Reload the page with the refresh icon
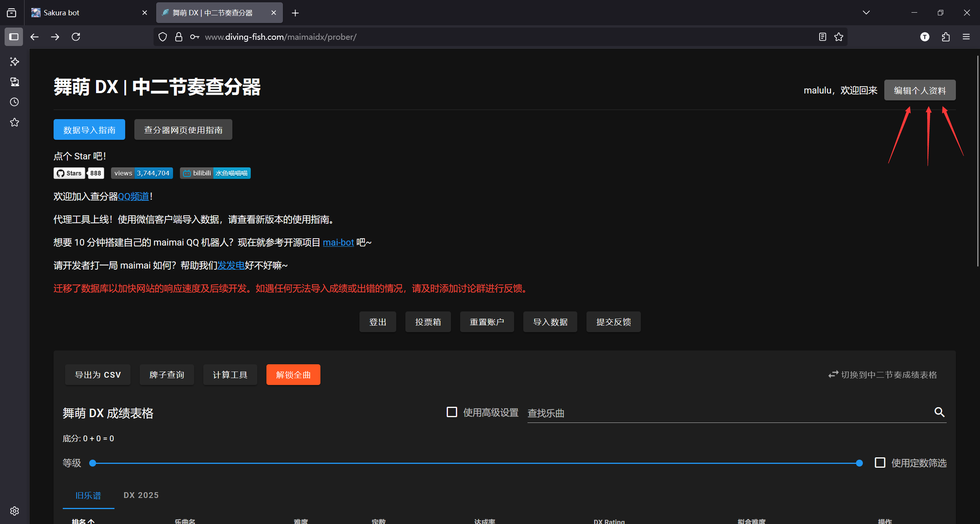980x524 pixels. [x=76, y=37]
